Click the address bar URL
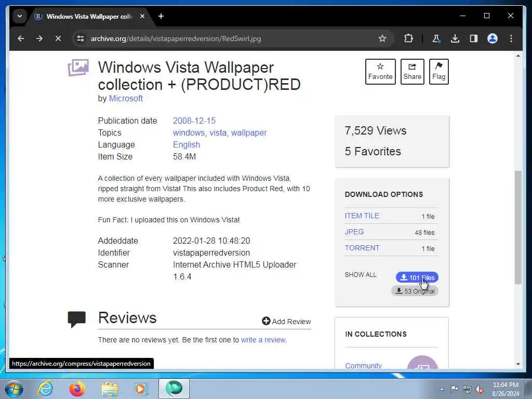 [176, 38]
